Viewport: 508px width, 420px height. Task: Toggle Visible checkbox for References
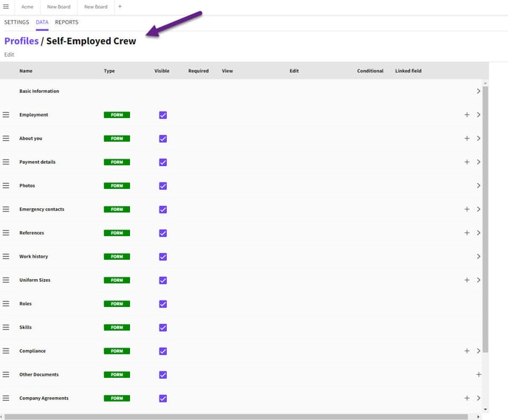163,233
